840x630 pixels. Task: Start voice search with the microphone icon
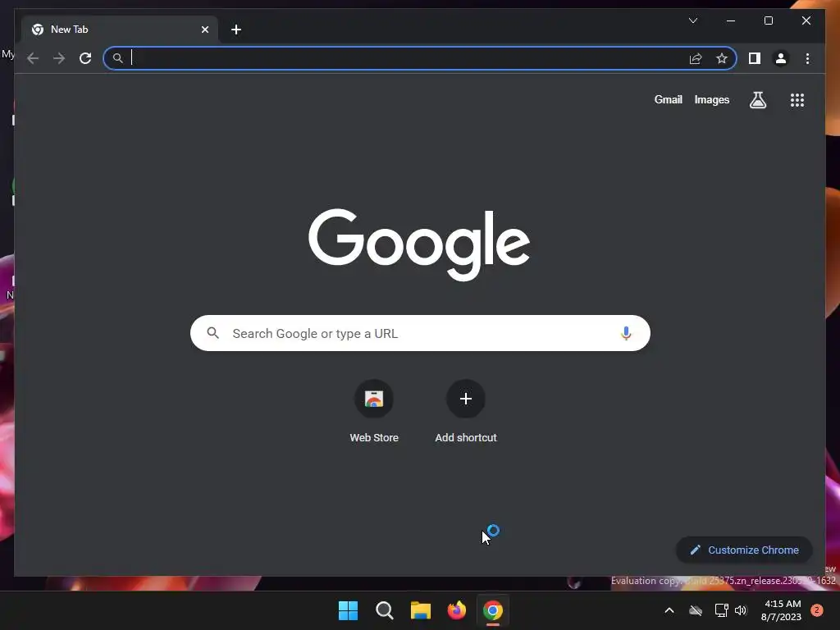point(626,333)
